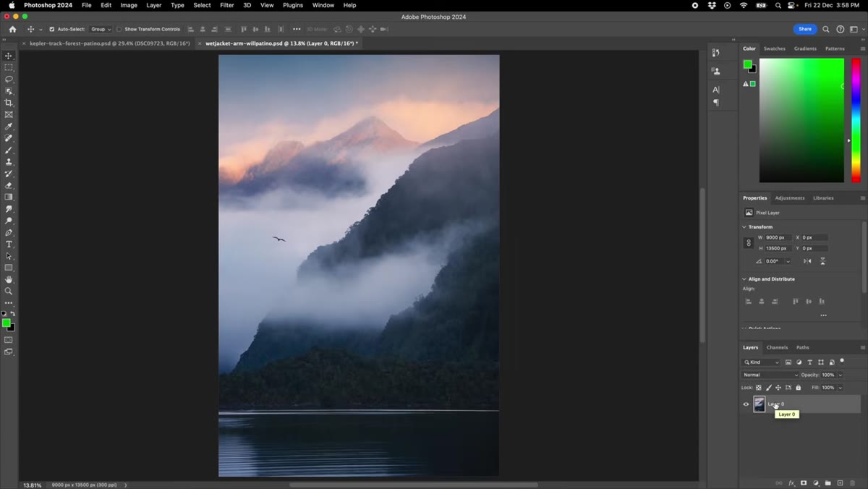Select the Move tool in the toolbar
The height and width of the screenshot is (489, 868).
[x=9, y=56]
